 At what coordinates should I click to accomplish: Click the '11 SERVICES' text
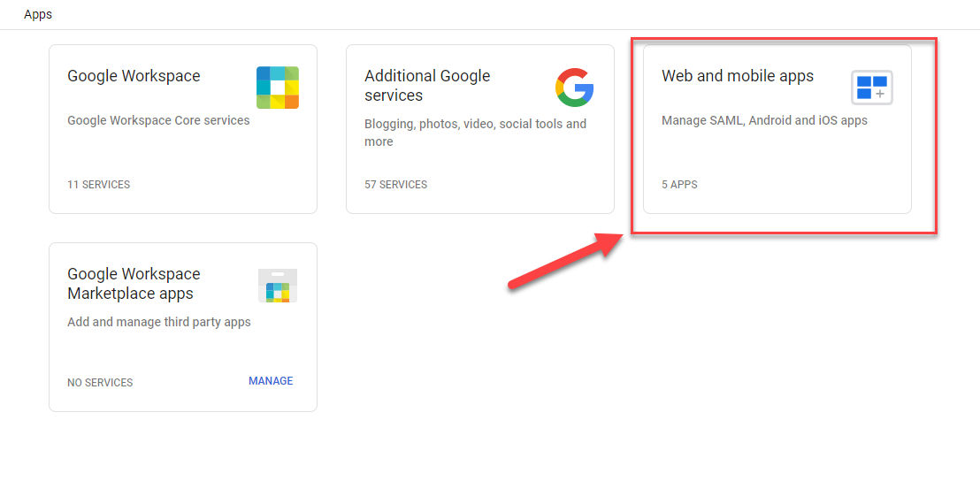99,185
